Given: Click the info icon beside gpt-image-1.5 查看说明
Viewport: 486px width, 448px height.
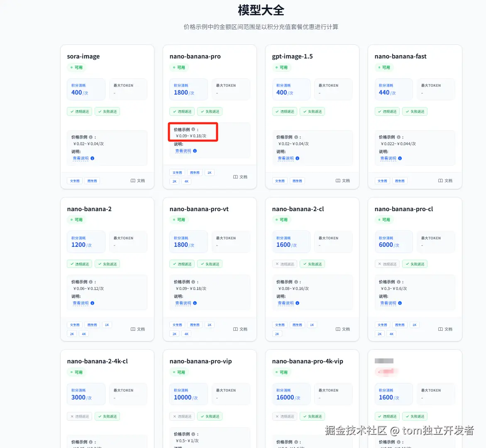Looking at the screenshot, I should click(298, 158).
